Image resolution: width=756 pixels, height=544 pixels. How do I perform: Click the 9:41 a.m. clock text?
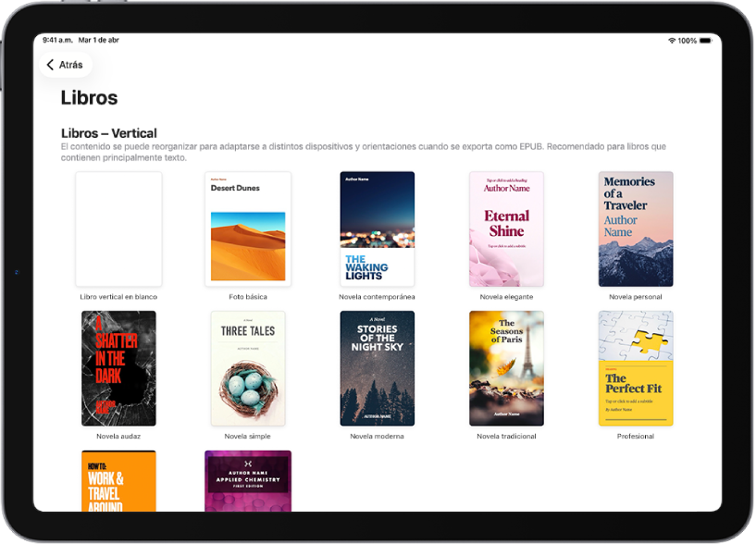(57, 40)
